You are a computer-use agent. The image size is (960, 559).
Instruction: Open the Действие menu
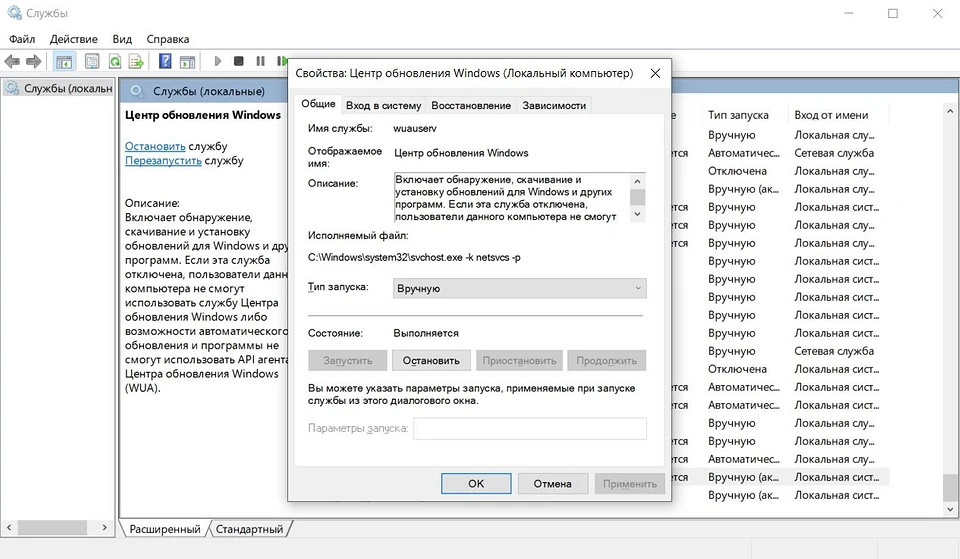tap(73, 39)
